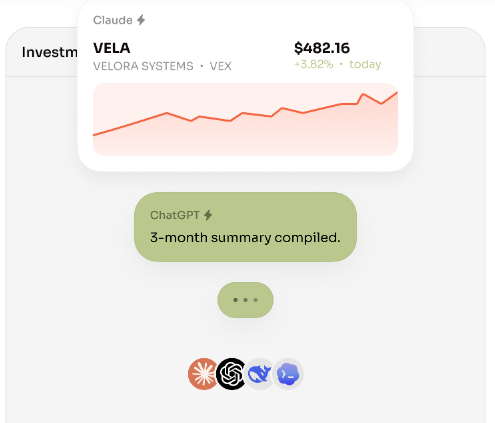Click the red VELA price chart
The width and height of the screenshot is (495, 423).
coord(245,119)
